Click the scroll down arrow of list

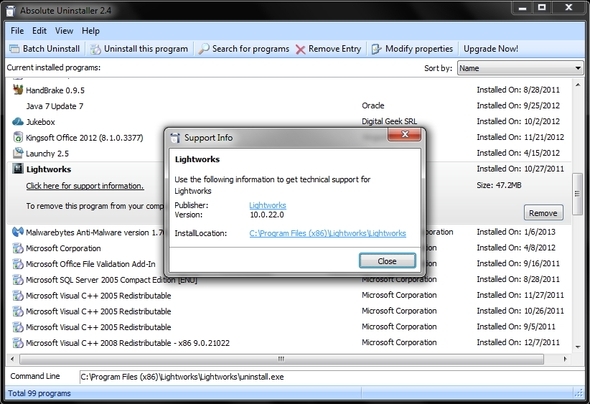pos(578,347)
